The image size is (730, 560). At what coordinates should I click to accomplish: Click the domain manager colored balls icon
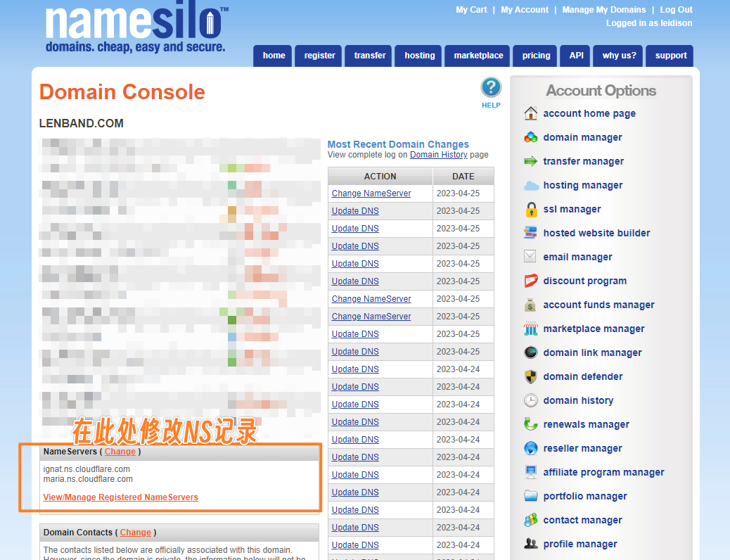pos(531,137)
